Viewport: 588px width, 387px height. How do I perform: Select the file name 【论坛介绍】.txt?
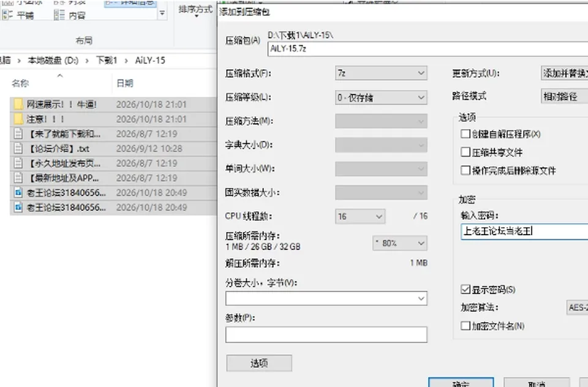click(x=58, y=149)
